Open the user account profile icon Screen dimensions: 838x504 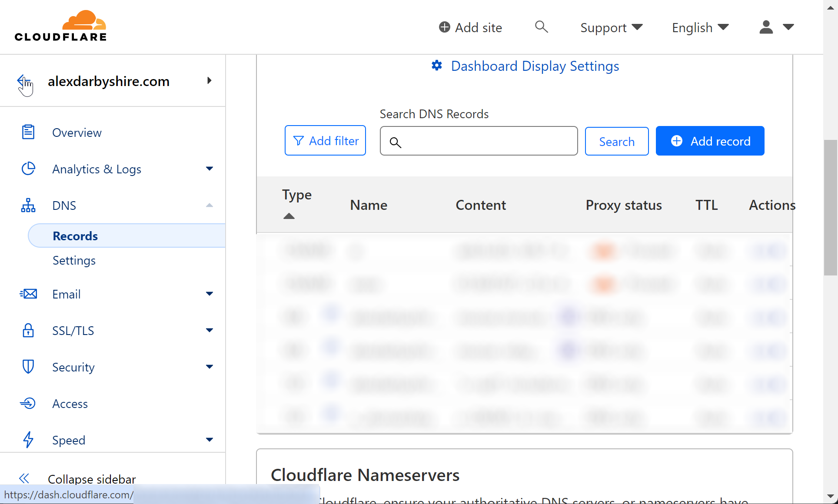click(x=766, y=27)
